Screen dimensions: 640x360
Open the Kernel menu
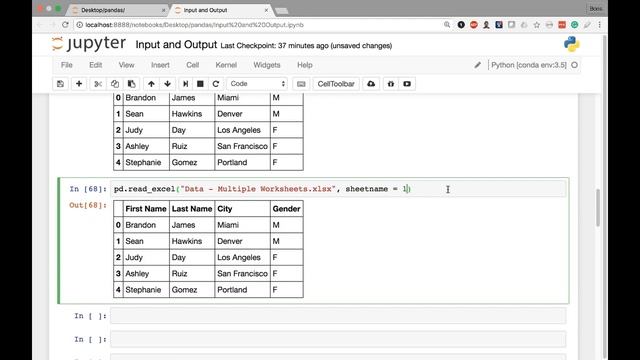pos(226,65)
